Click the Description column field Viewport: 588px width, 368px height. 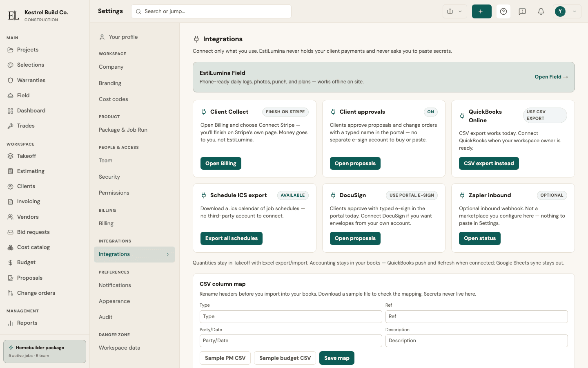tap(477, 341)
